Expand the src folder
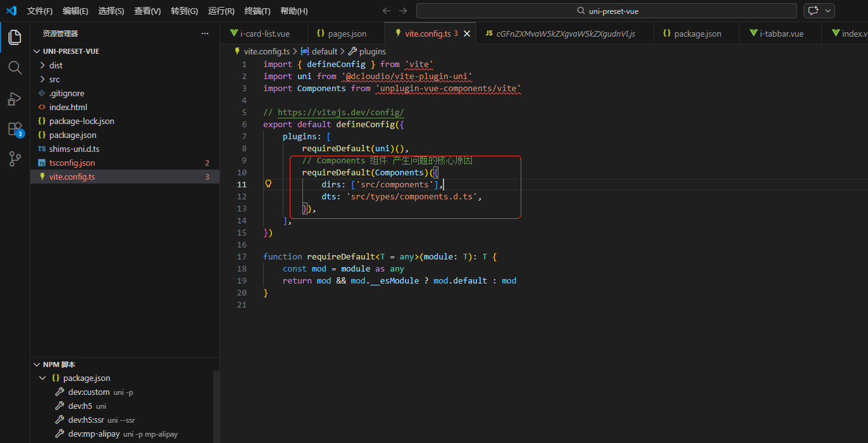Viewport: 868px width, 443px height. click(x=54, y=79)
